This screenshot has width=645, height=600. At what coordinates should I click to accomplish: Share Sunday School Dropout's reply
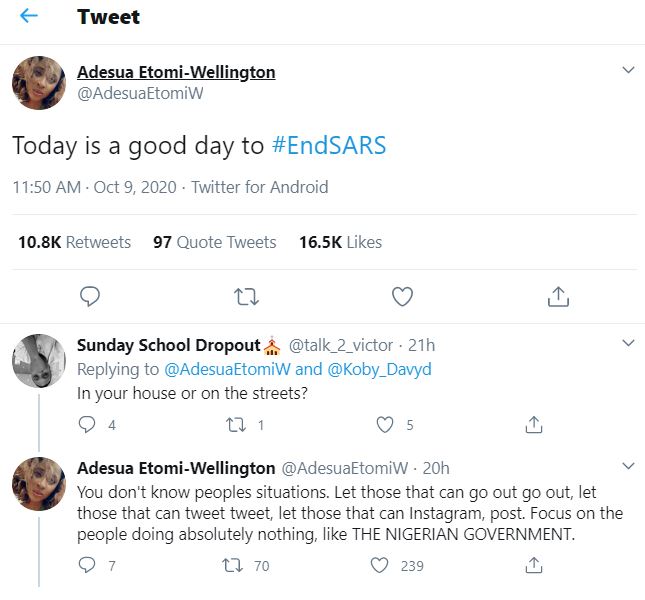click(533, 424)
